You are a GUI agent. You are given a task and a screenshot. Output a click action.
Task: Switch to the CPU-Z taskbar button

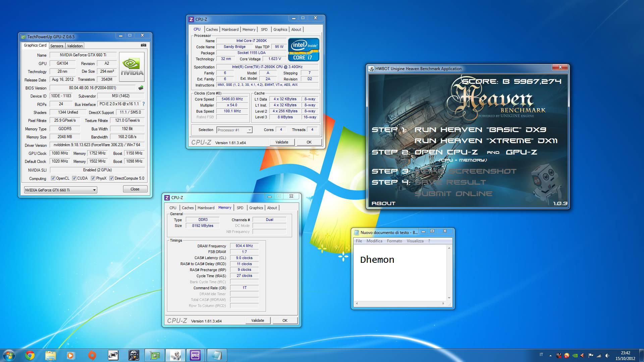point(196,355)
